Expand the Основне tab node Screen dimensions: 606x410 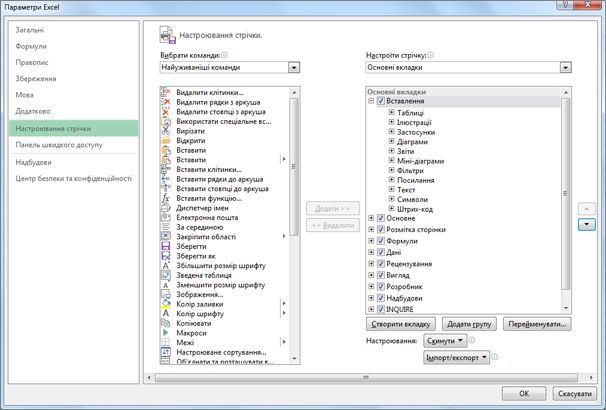(x=371, y=218)
